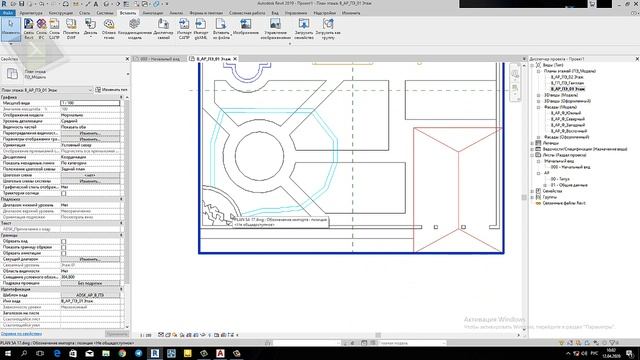Select Связанные файлы Revit in project browser

coord(564,203)
